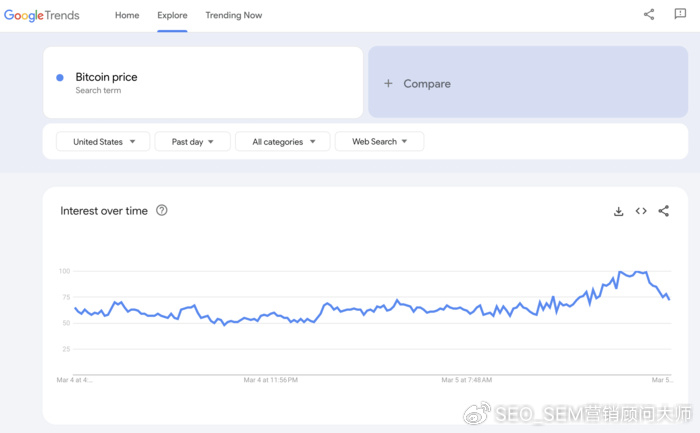Click the help icon beside Interest over time
Image resolution: width=700 pixels, height=433 pixels.
pyautogui.click(x=162, y=210)
